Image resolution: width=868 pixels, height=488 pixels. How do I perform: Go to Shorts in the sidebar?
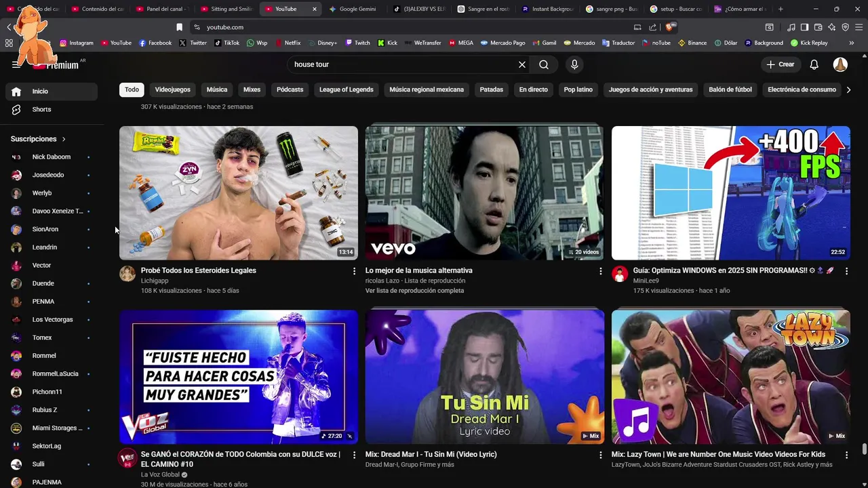(x=52, y=109)
